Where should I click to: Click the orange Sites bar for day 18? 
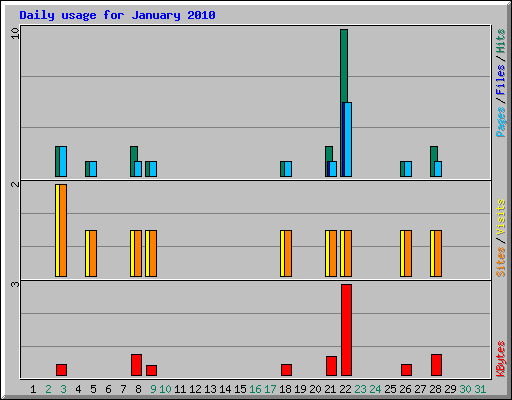[x=288, y=253]
